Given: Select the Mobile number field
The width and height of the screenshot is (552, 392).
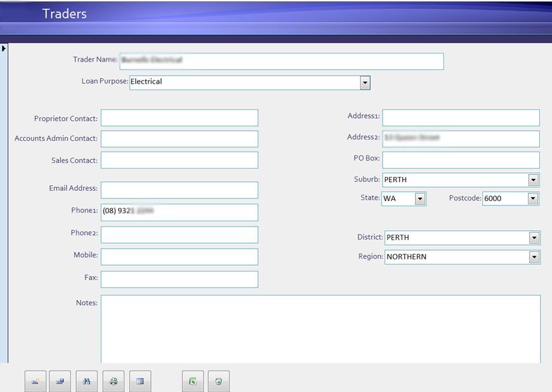Looking at the screenshot, I should click(x=179, y=257).
